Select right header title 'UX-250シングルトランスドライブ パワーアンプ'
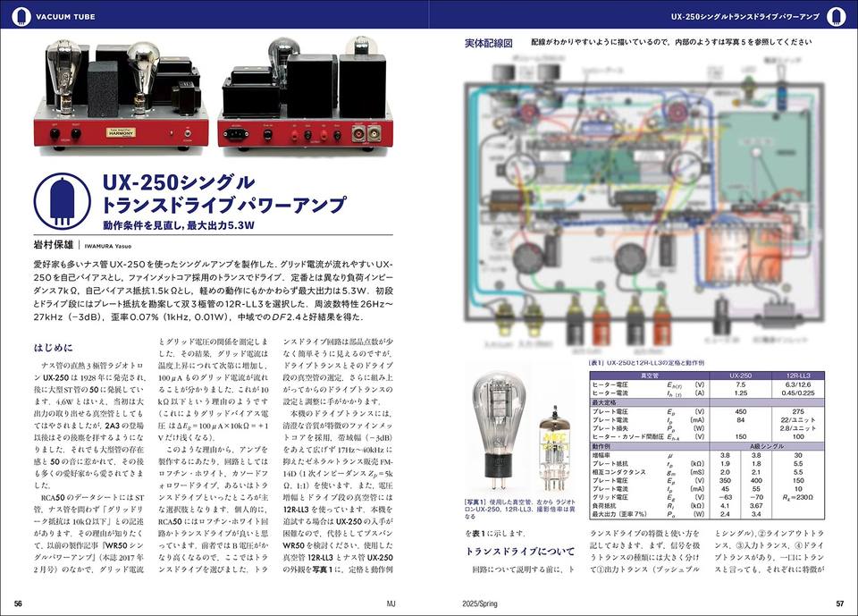The image size is (858, 616). 744,17
